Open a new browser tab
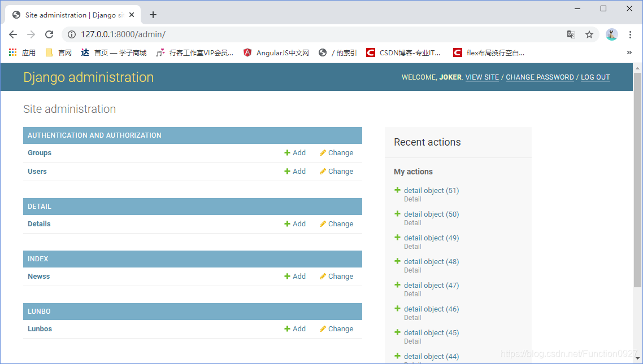 (x=153, y=15)
